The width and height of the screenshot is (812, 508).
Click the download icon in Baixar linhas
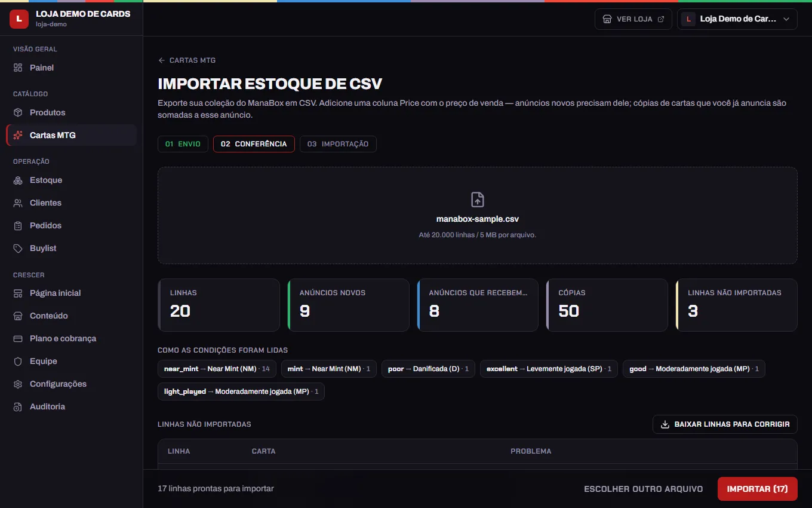665,424
